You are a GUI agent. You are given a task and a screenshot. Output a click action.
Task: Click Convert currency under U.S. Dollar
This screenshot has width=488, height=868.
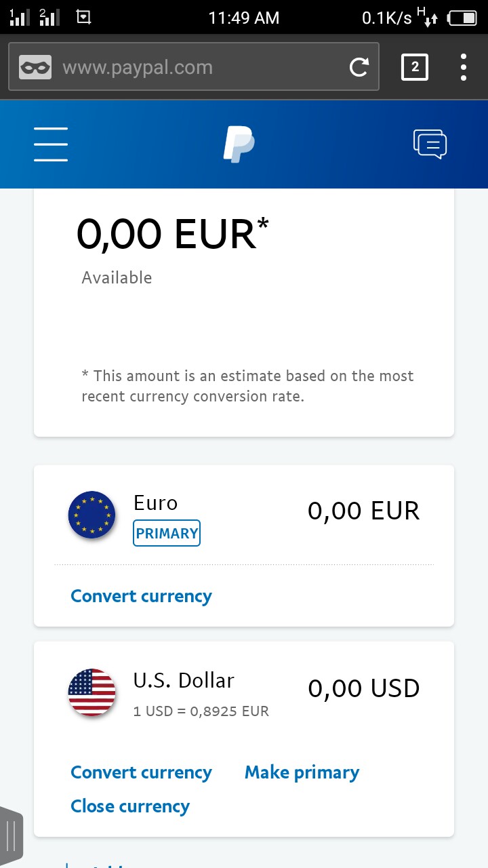(141, 772)
